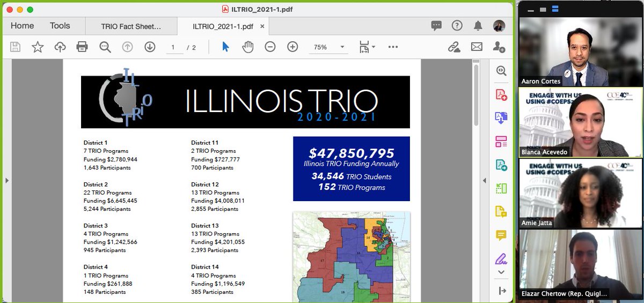
Task: Zoom in with the plus button
Action: click(x=292, y=47)
